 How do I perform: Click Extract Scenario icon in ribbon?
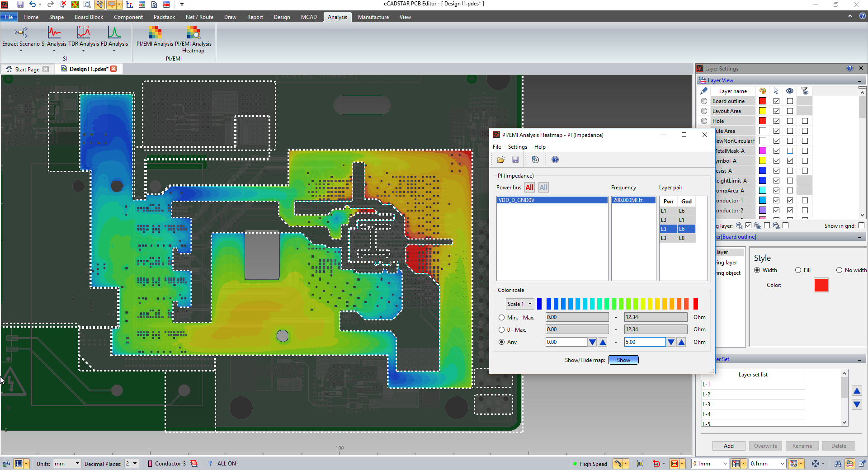point(21,33)
